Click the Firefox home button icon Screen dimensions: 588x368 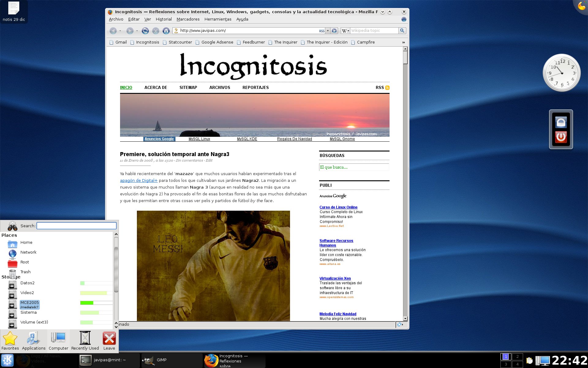166,31
